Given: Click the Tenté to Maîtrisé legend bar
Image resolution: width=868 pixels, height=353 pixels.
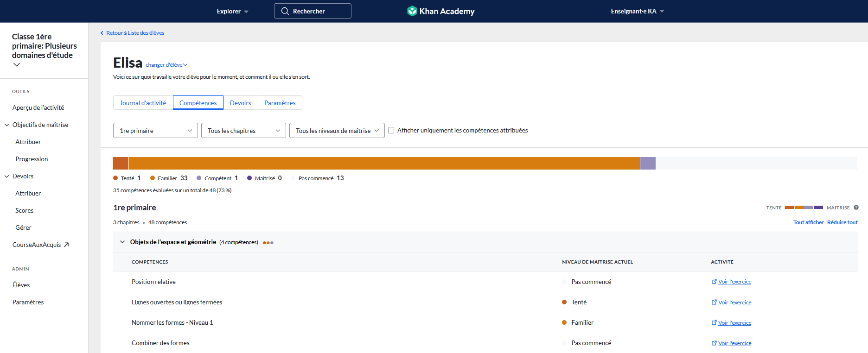Looking at the screenshot, I should click(804, 208).
